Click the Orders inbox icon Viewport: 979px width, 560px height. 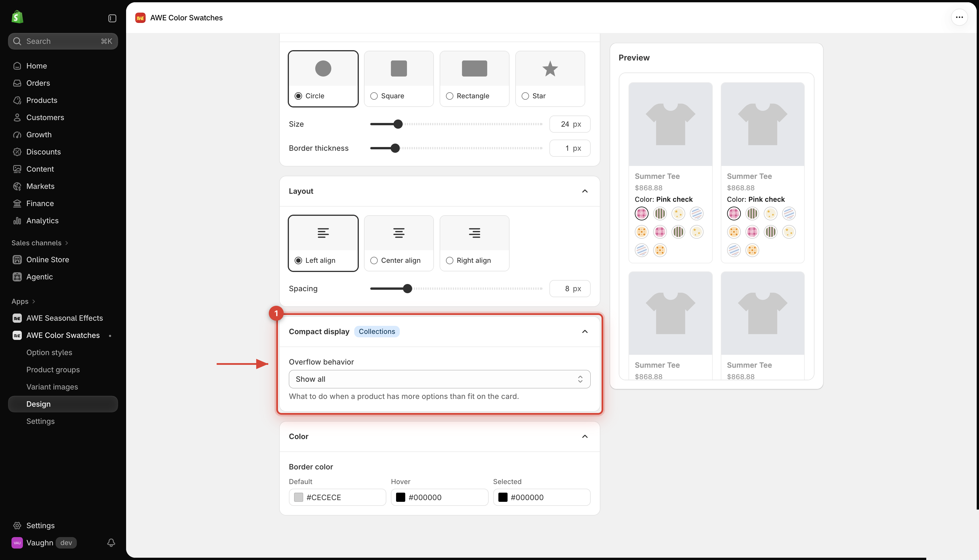[x=17, y=83]
